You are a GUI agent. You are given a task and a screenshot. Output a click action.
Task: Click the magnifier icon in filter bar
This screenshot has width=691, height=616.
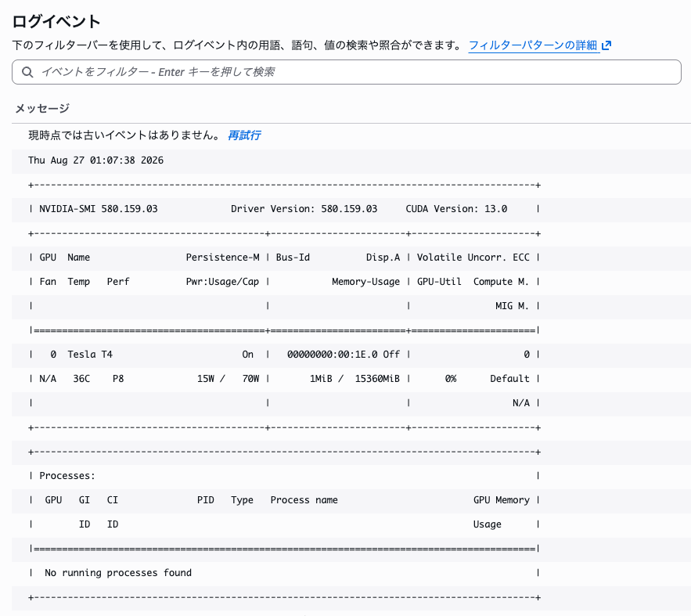point(27,72)
